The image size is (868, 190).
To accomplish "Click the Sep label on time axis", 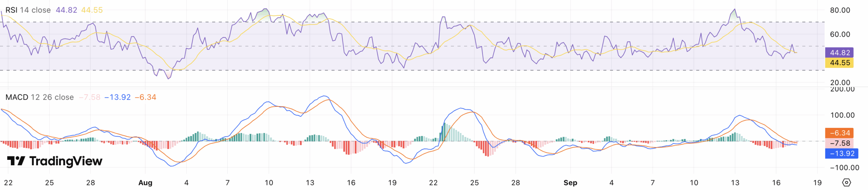I will 570,183.
